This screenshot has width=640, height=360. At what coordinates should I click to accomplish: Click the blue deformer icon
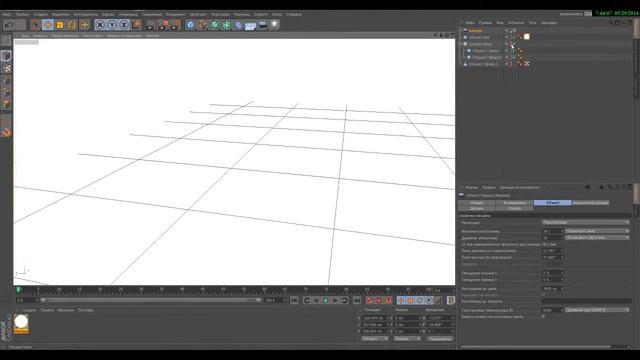(x=238, y=25)
